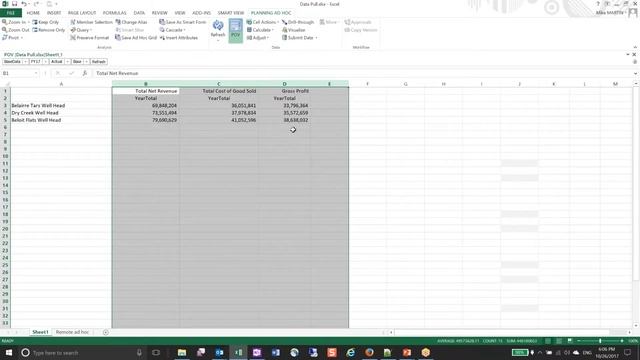Viewport: 640px width, 360px height.
Task: Click Drill-through
Action: coord(298,22)
